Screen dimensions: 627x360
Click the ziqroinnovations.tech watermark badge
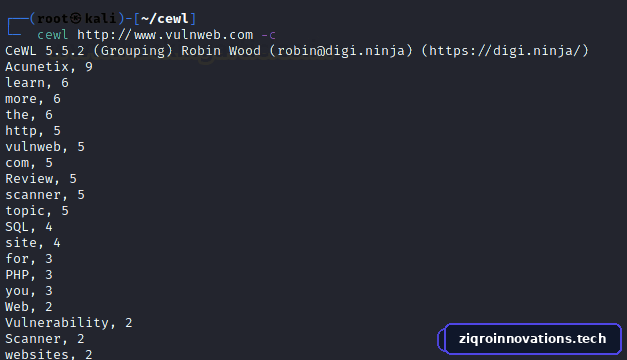(530, 339)
